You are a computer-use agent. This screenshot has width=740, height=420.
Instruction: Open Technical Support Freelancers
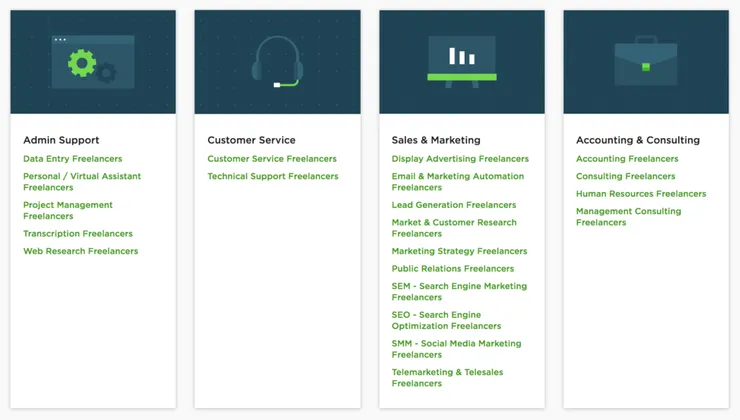click(273, 176)
